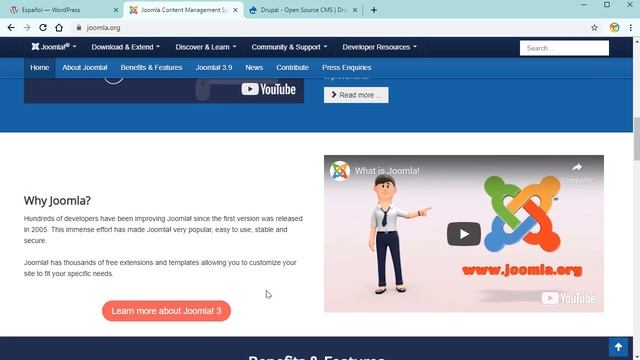The height and width of the screenshot is (360, 640).
Task: Bookmark this page with the star icon
Action: point(594,28)
